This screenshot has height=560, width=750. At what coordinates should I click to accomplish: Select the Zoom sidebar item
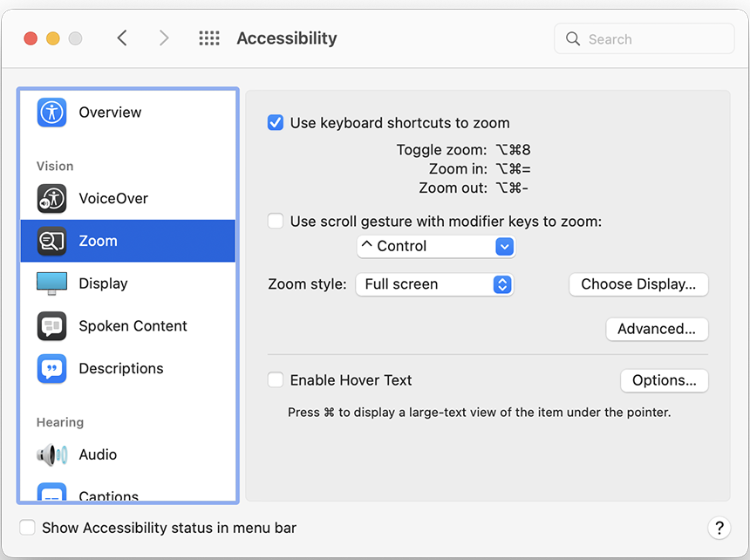[x=98, y=241]
